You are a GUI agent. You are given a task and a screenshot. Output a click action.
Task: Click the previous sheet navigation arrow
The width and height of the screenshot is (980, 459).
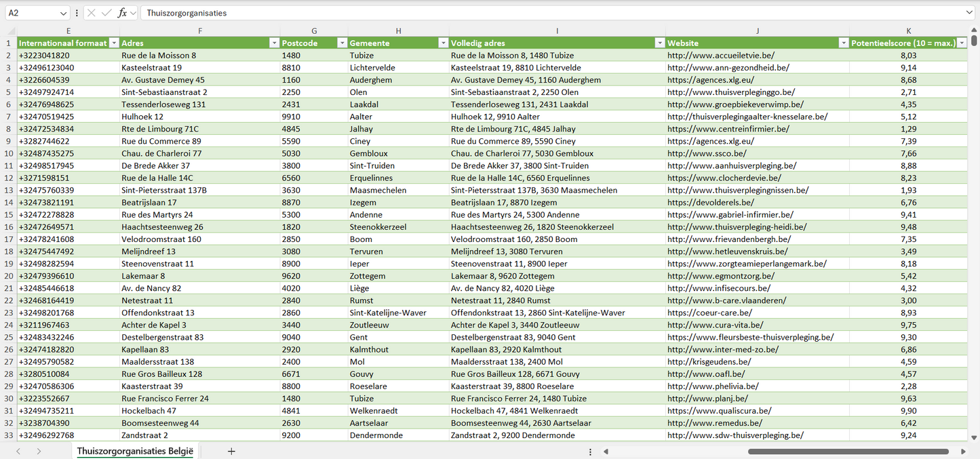18,451
